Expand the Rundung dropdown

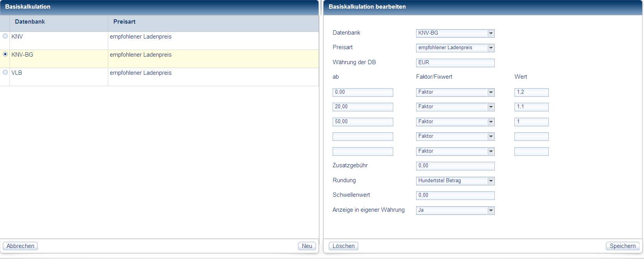490,181
